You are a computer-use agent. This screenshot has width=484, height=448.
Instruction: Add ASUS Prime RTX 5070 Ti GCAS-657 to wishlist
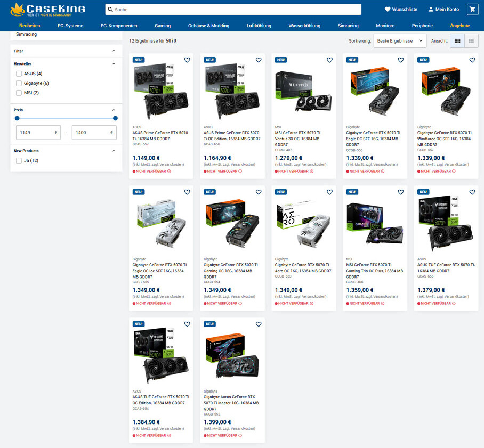coord(187,60)
